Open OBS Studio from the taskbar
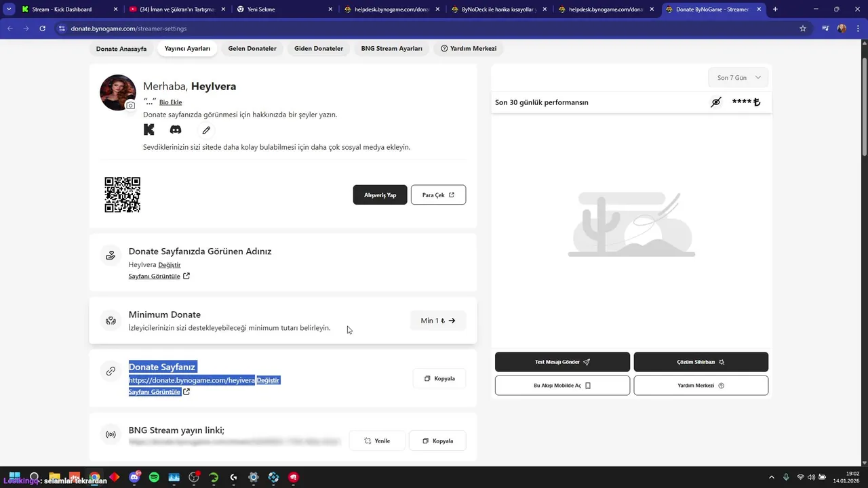 194,477
